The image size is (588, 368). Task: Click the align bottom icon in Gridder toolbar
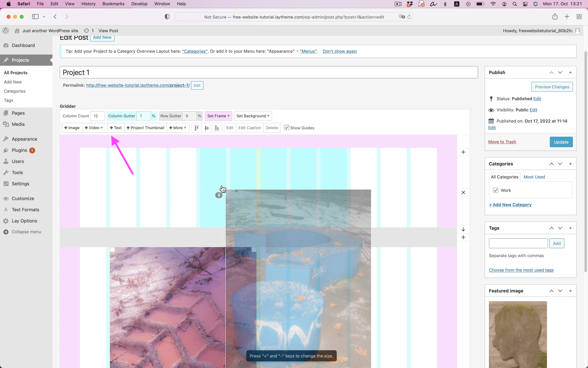(x=217, y=128)
